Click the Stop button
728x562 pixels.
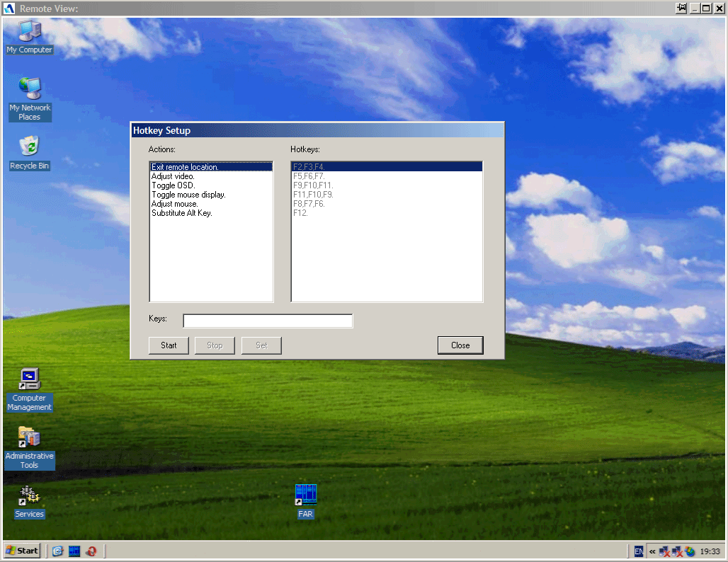coord(215,345)
